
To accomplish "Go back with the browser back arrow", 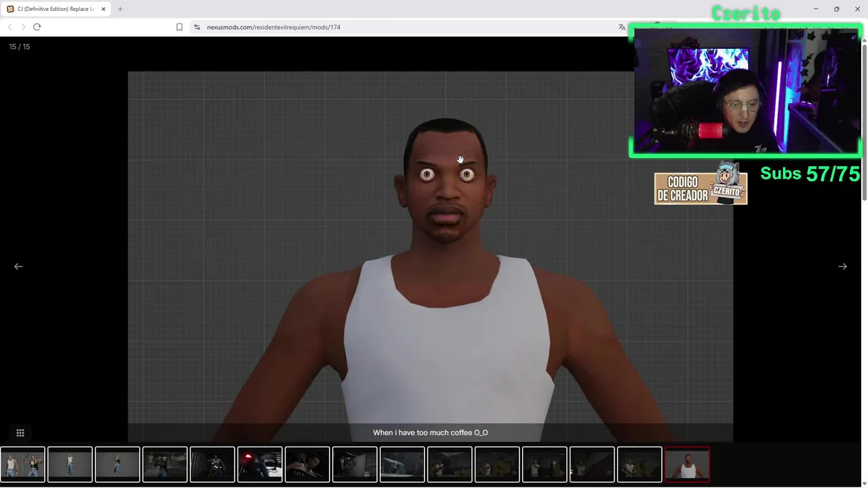I will click(9, 27).
